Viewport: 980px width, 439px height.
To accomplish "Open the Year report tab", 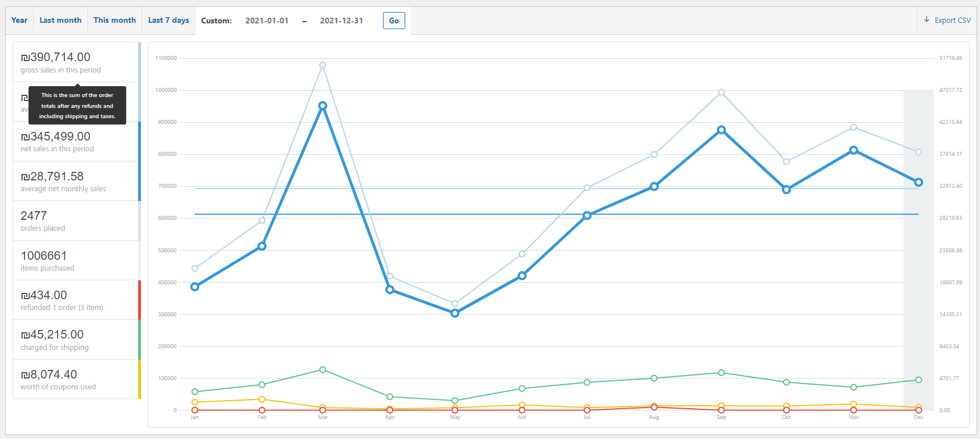I will tap(19, 21).
